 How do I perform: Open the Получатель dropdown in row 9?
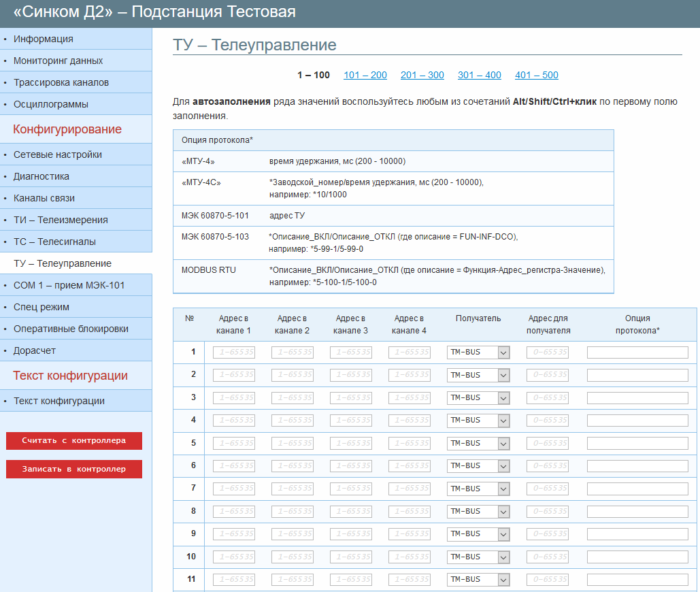click(x=478, y=534)
